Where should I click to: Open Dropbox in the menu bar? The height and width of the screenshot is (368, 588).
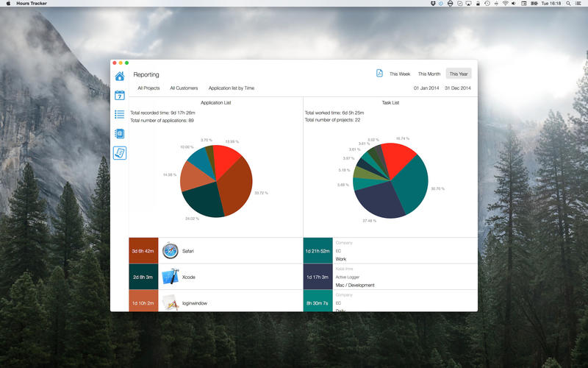pyautogui.click(x=433, y=4)
